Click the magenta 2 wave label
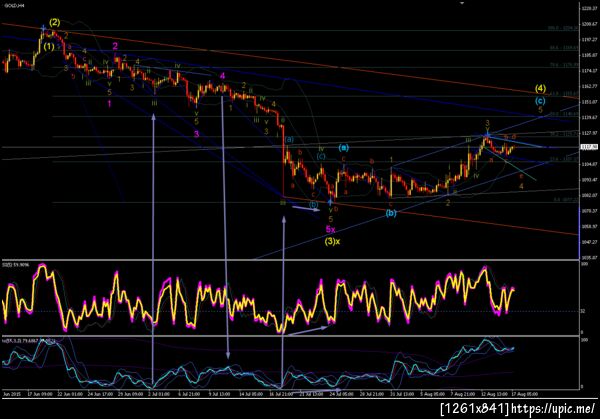Image resolution: width=600 pixels, height=419 pixels. [x=115, y=46]
